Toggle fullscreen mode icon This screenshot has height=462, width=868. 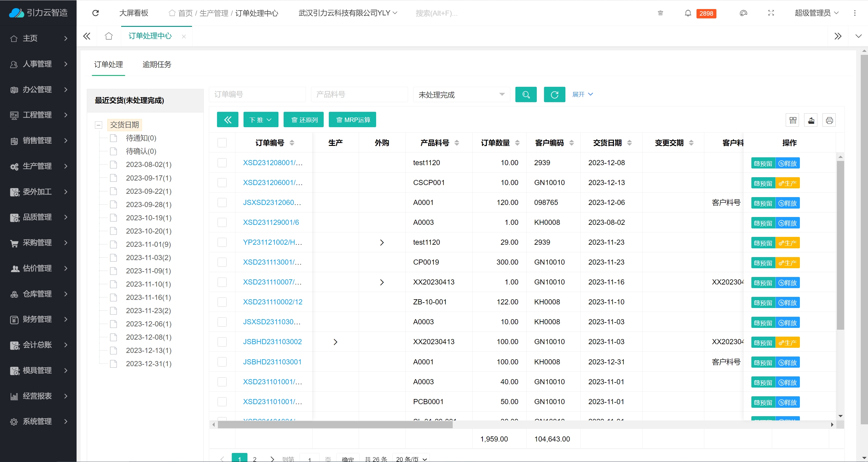pos(771,13)
